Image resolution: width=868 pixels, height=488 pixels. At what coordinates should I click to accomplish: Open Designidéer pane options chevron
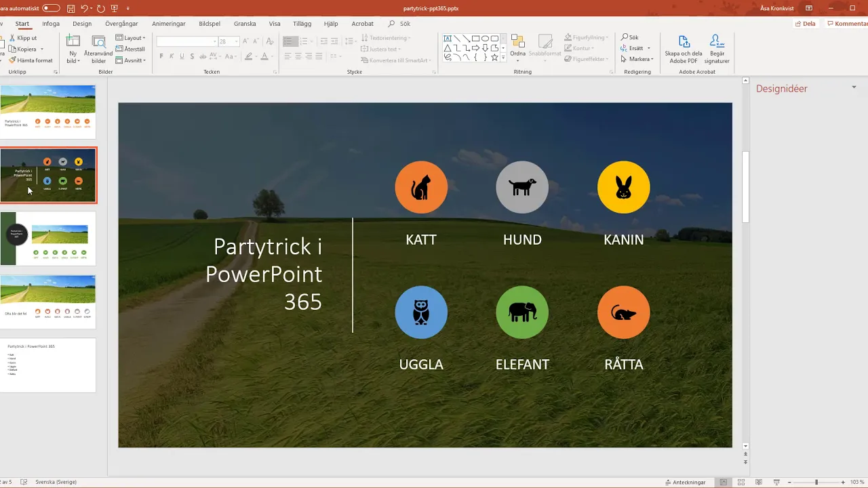coord(854,87)
